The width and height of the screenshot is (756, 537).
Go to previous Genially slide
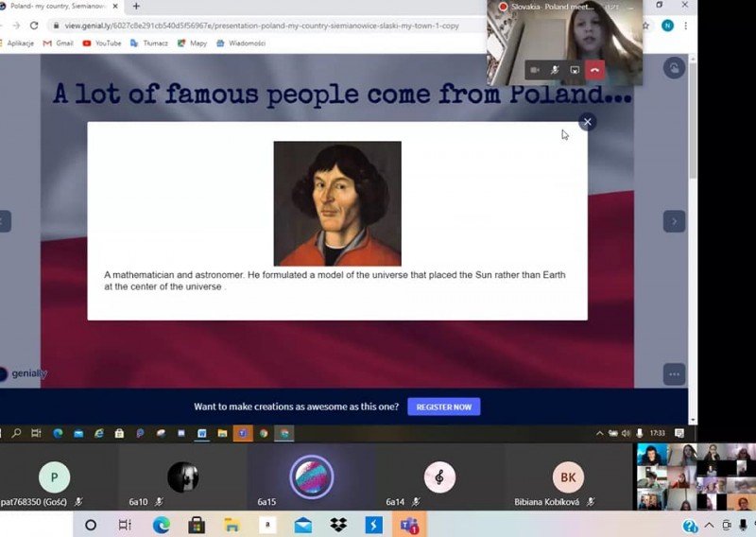5,221
